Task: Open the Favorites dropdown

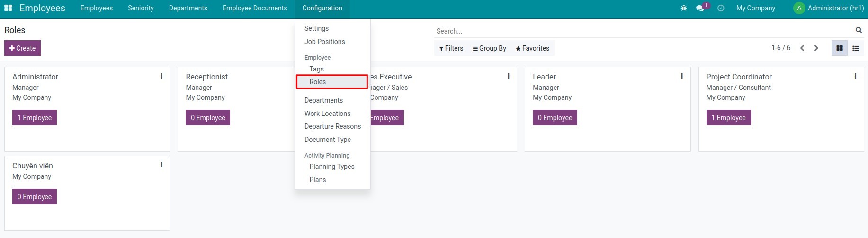Action: tap(532, 48)
